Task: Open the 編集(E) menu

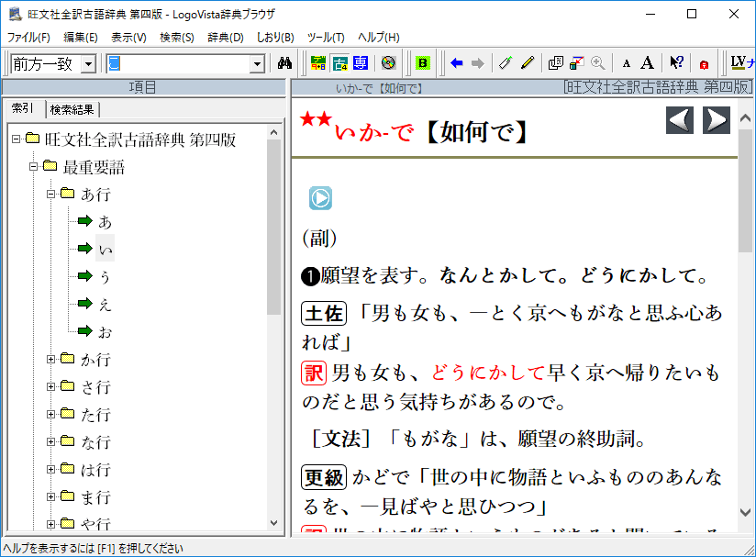Action: click(81, 38)
